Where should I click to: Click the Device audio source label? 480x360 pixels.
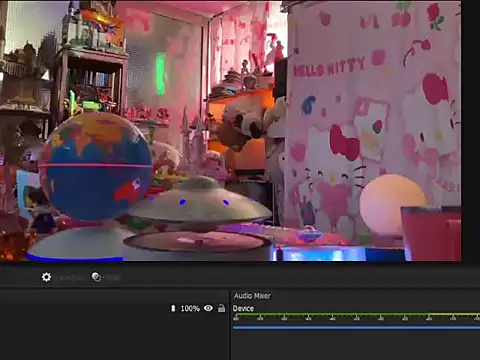pos(243,308)
